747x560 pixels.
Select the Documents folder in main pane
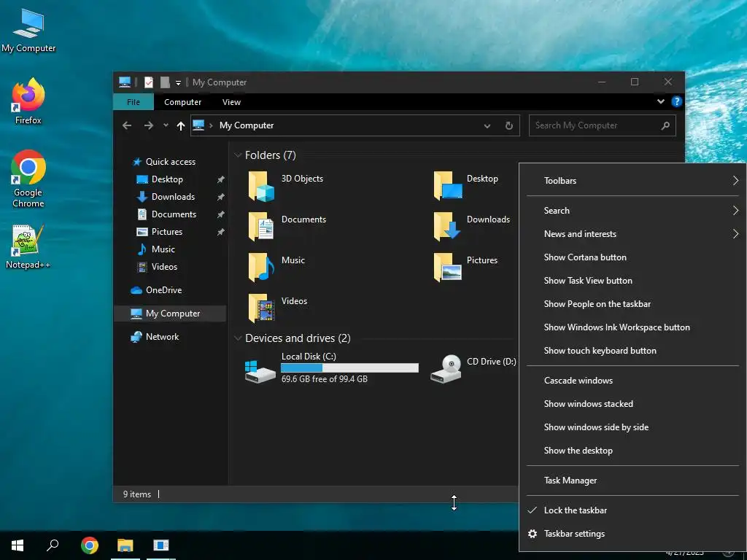pos(261,227)
